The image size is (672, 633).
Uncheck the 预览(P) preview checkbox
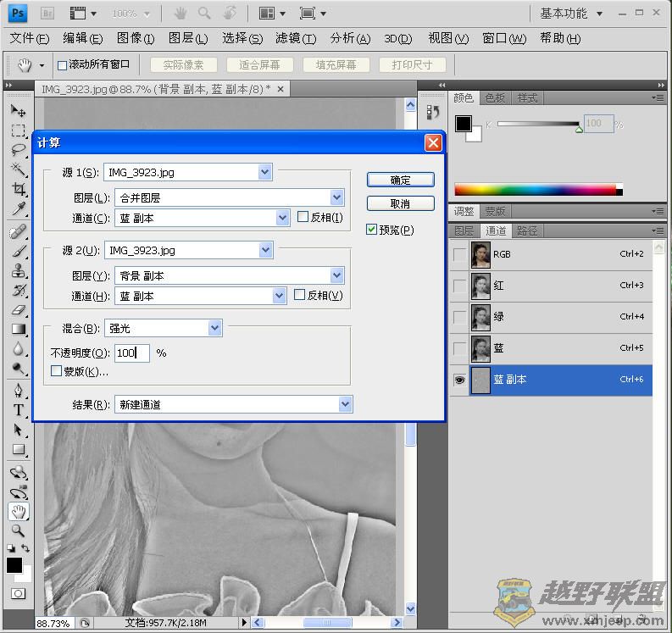tap(372, 230)
